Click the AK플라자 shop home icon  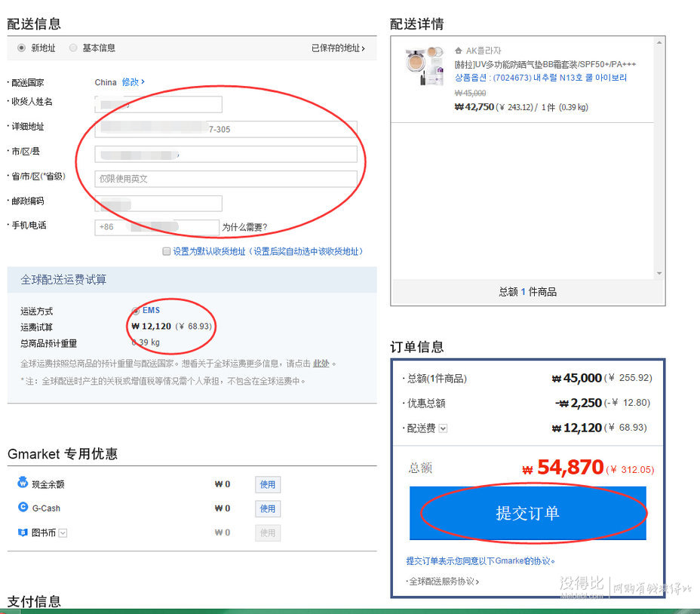[459, 51]
